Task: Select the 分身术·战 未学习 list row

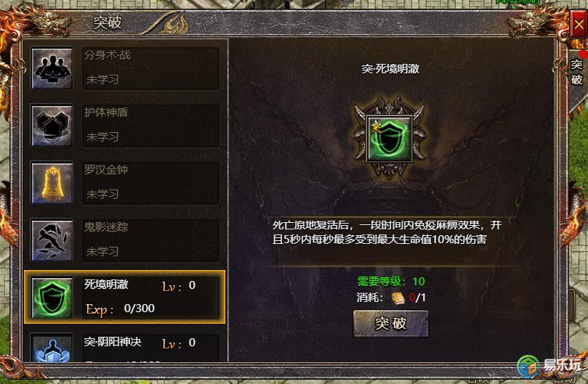Action: [x=125, y=68]
